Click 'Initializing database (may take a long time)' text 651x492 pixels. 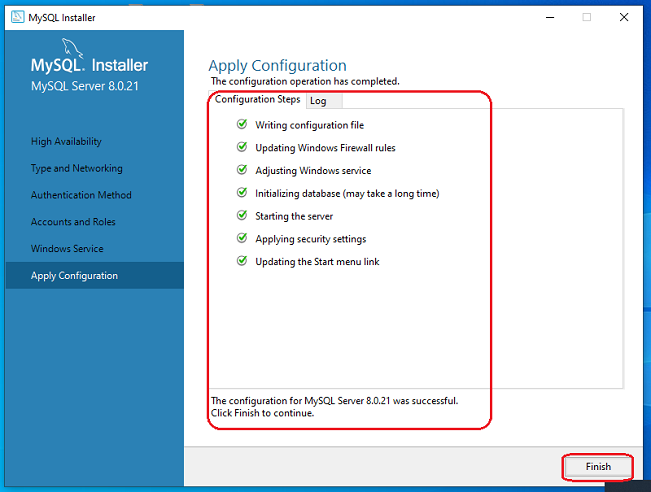pos(347,193)
